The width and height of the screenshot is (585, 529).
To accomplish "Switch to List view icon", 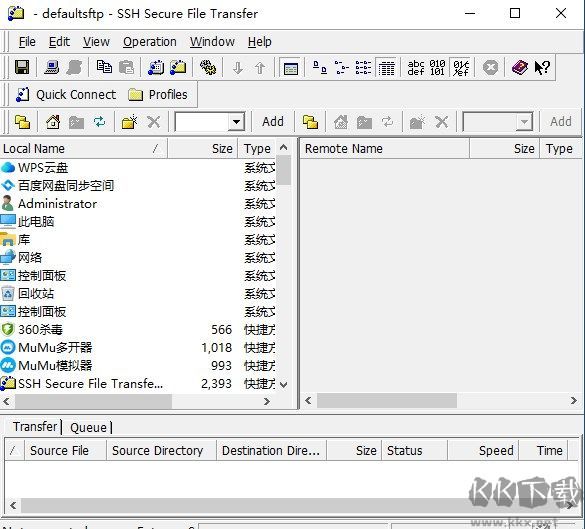I will point(363,68).
